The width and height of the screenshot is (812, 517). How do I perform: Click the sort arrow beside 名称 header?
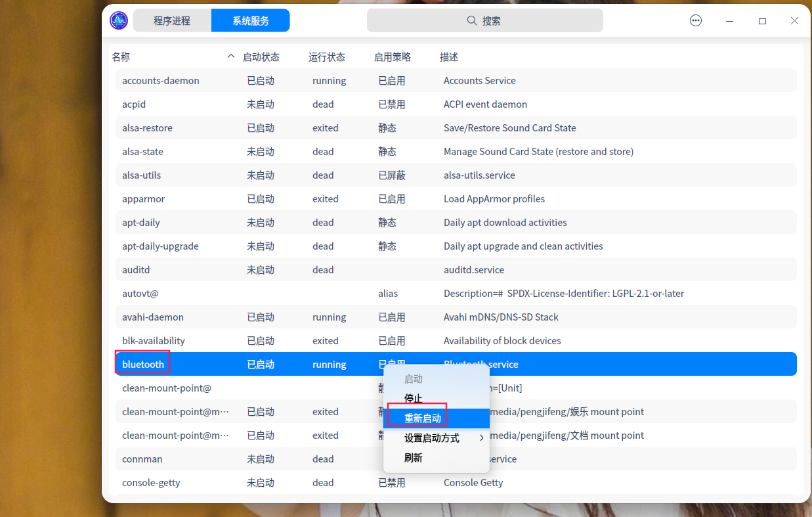(230, 56)
